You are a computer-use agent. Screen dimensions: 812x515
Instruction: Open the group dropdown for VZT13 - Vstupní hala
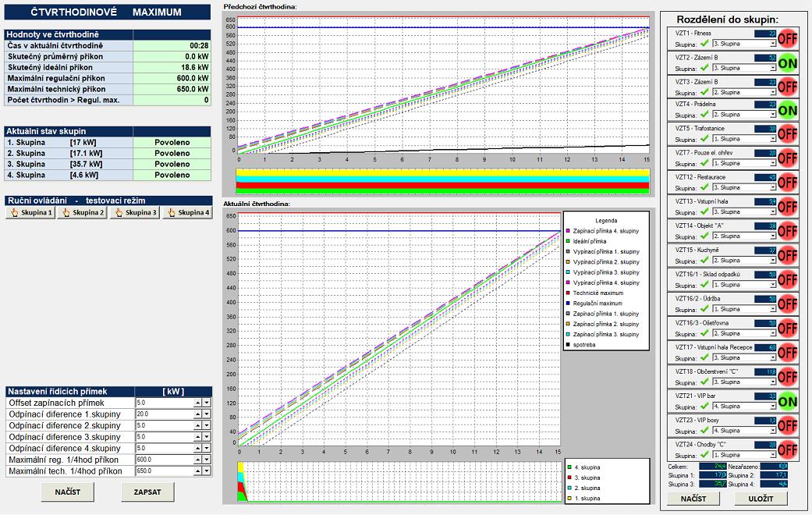coord(773,212)
